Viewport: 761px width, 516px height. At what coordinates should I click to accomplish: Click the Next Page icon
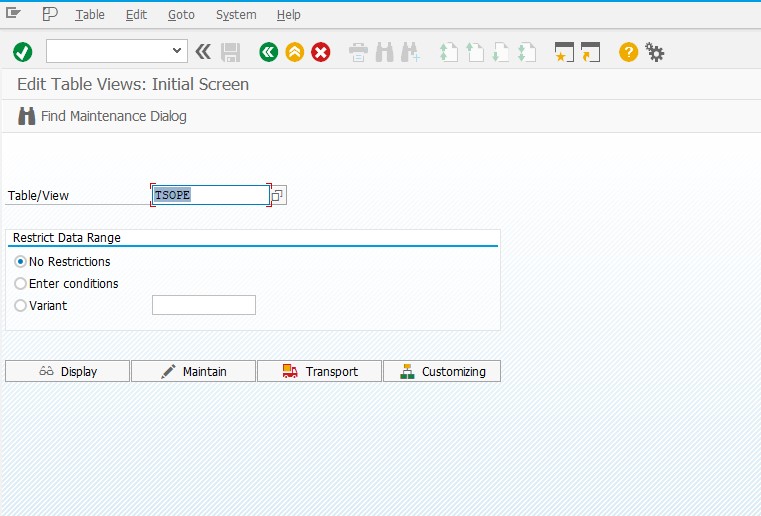pos(500,52)
